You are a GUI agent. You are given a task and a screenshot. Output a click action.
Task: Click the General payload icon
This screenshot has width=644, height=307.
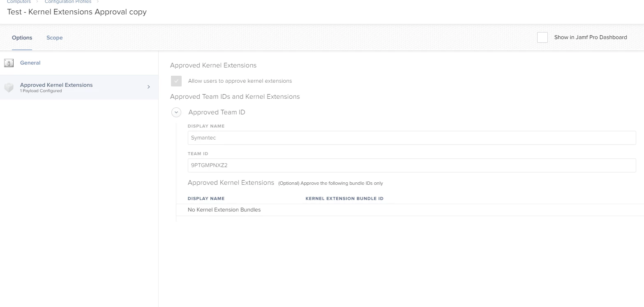pos(9,63)
